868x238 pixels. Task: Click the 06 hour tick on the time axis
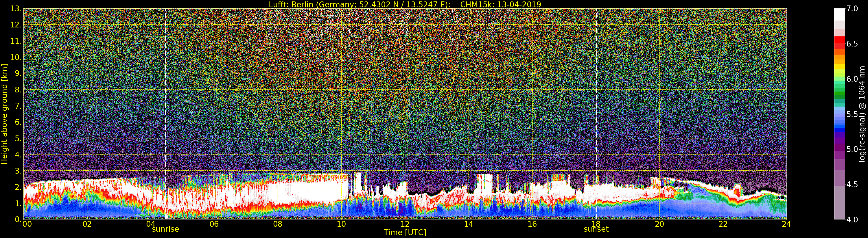[214, 224]
